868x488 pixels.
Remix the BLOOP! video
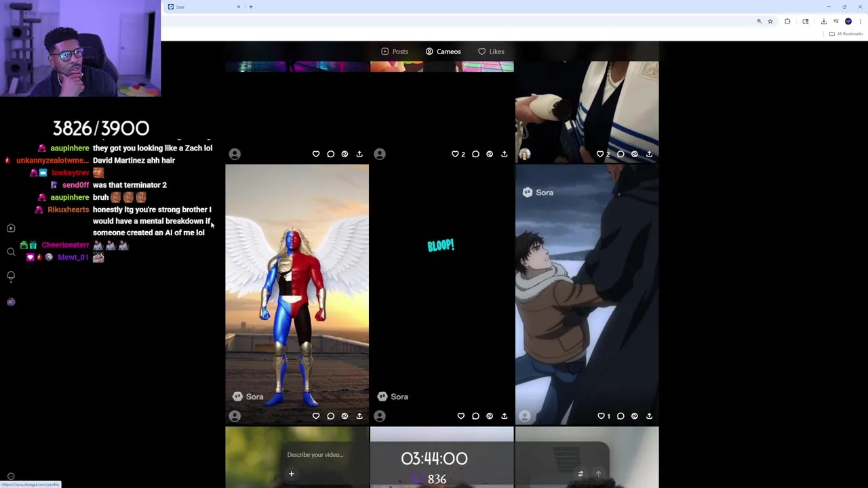490,416
